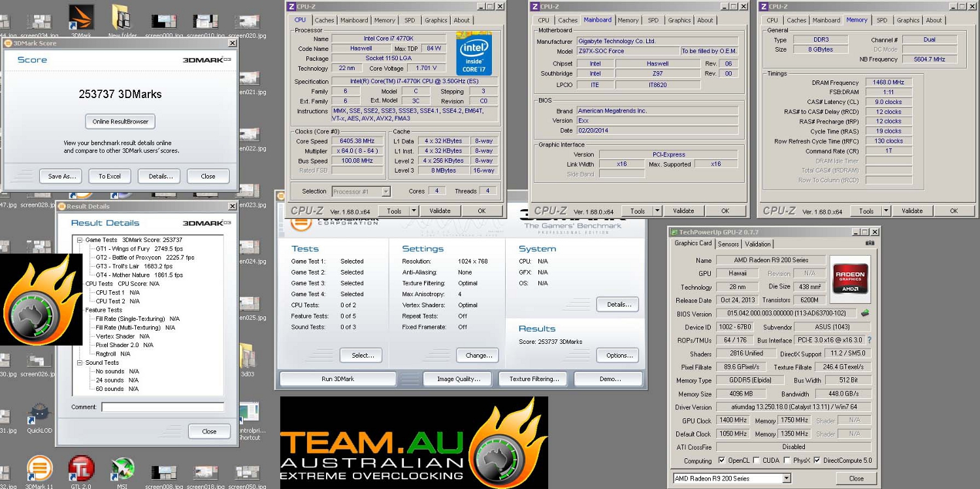Select screen020.jpg desktop file

tap(247, 27)
